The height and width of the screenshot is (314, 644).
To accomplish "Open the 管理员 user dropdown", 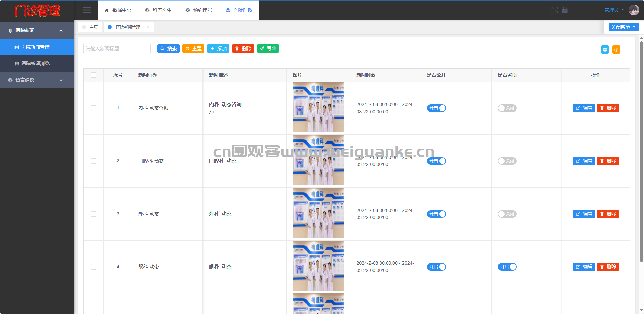I will [614, 10].
